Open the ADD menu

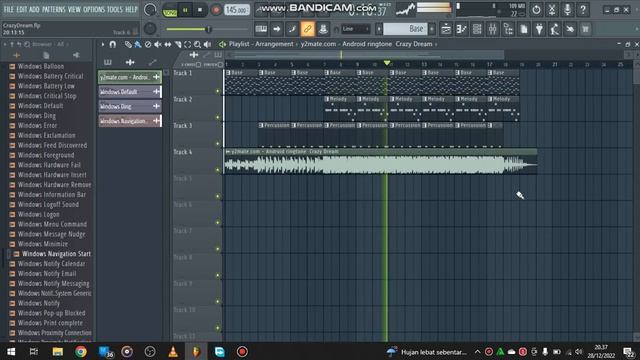pos(35,9)
